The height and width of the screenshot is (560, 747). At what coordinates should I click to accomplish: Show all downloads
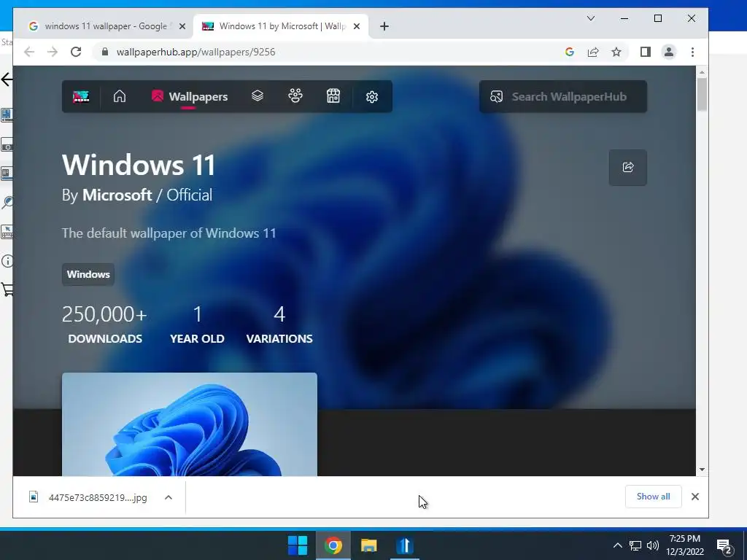[x=653, y=497]
